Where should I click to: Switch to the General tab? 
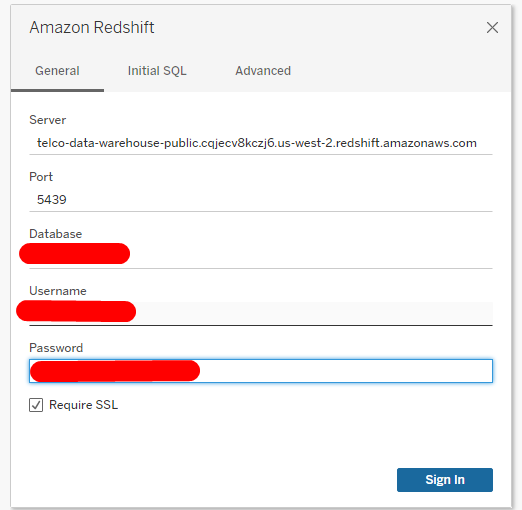click(x=57, y=71)
